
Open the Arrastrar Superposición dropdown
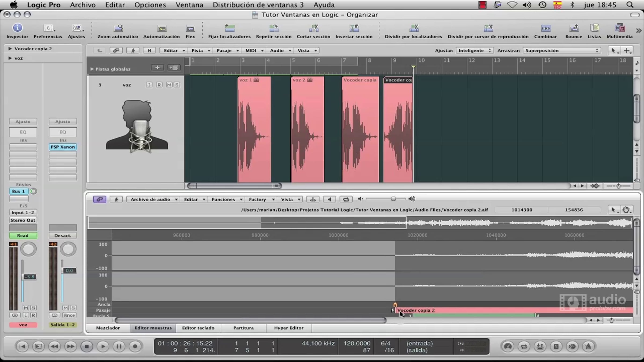(x=562, y=50)
